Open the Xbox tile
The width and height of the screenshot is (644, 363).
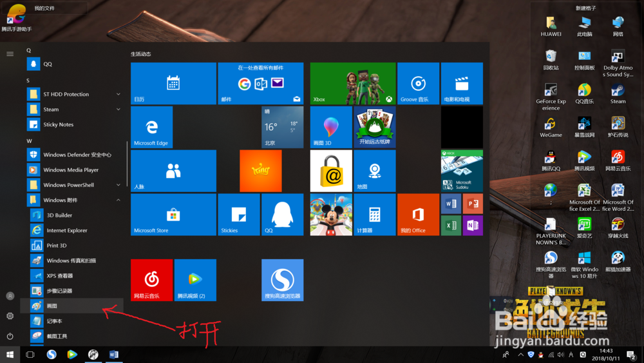[353, 83]
